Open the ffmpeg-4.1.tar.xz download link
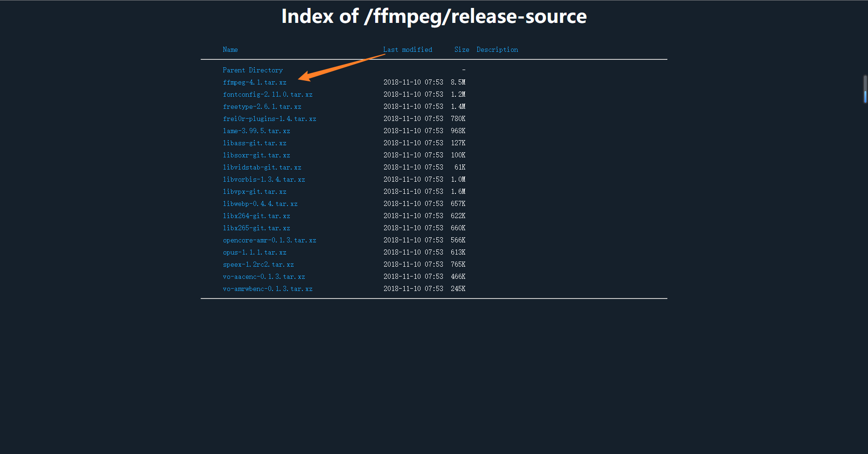Image resolution: width=868 pixels, height=454 pixels. pyautogui.click(x=255, y=82)
